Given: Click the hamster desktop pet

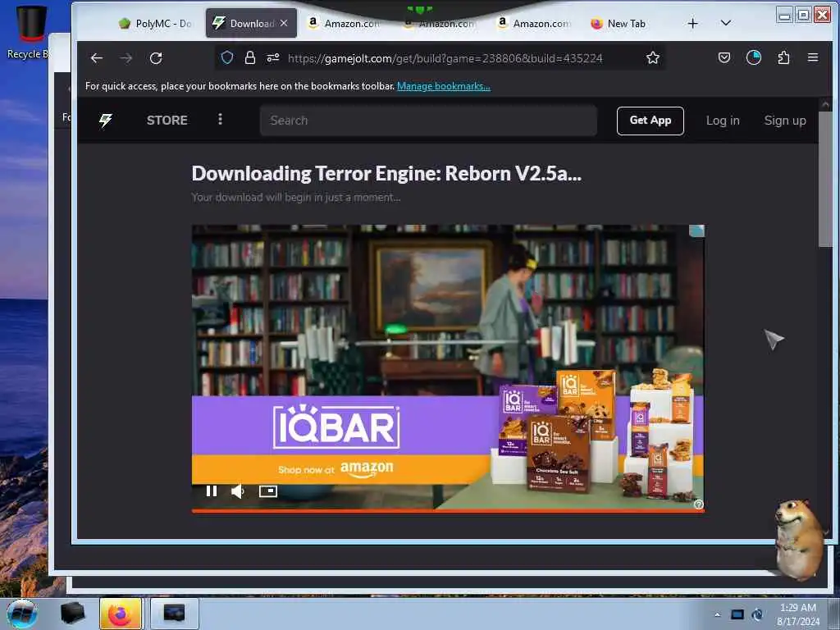Looking at the screenshot, I should (x=798, y=540).
